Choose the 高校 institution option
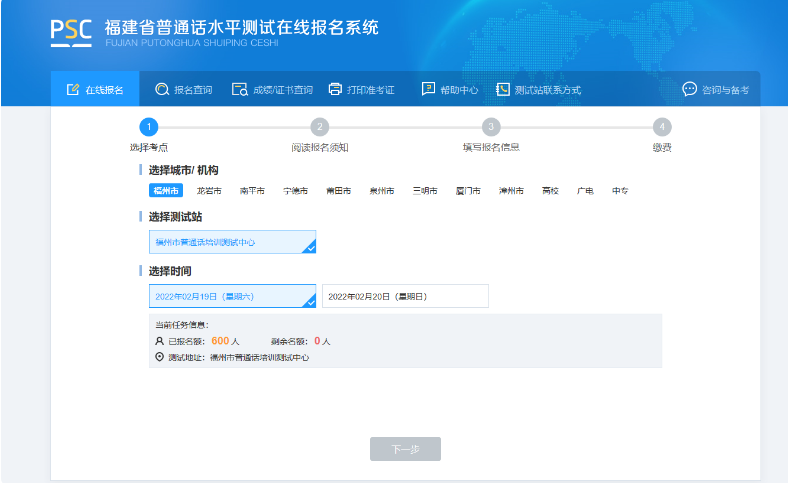This screenshot has height=483, width=788. click(550, 190)
